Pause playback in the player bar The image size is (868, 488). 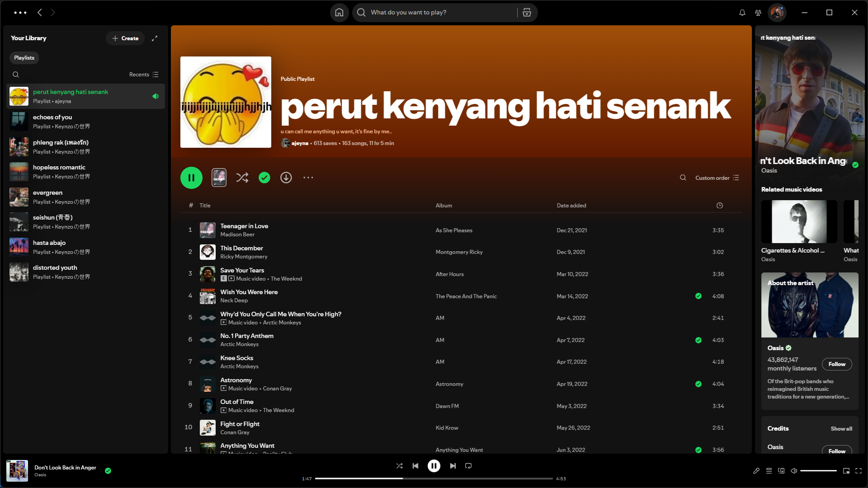click(x=434, y=466)
